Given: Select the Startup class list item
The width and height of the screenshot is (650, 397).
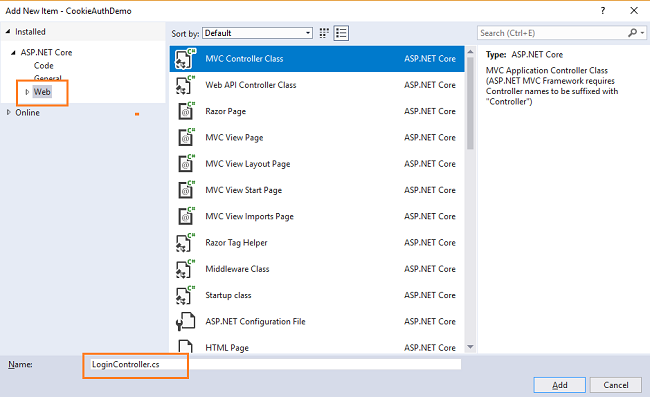Looking at the screenshot, I should (x=317, y=295).
